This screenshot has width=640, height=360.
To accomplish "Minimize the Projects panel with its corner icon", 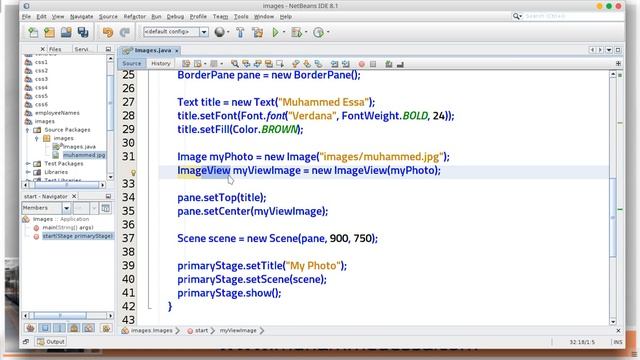I will (x=108, y=49).
